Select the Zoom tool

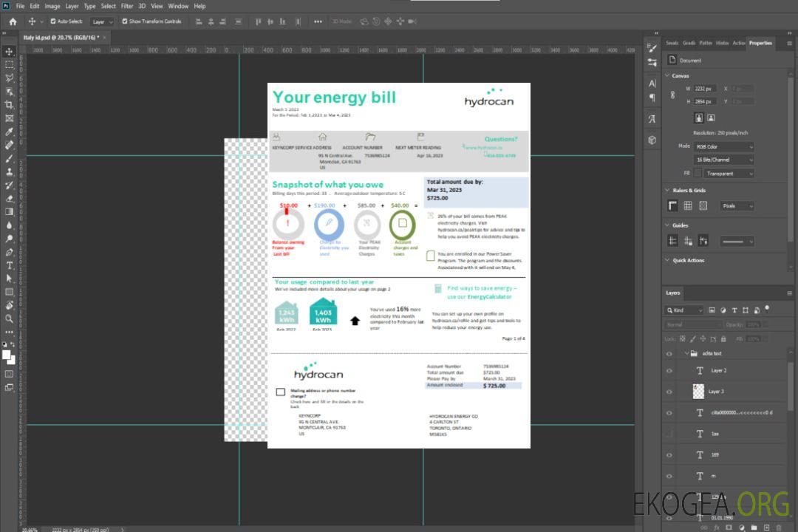(x=9, y=318)
